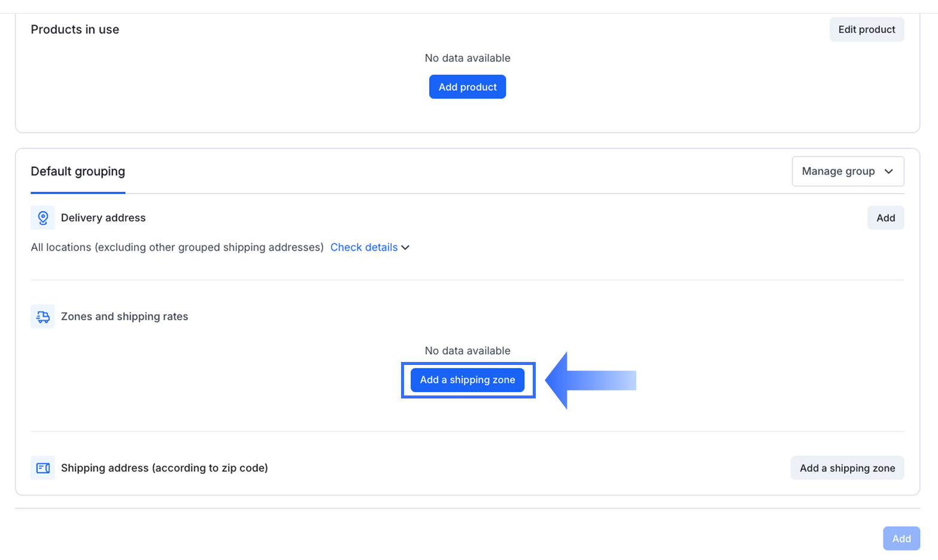938x560 pixels.
Task: Select the Default grouping tab
Action: [78, 172]
